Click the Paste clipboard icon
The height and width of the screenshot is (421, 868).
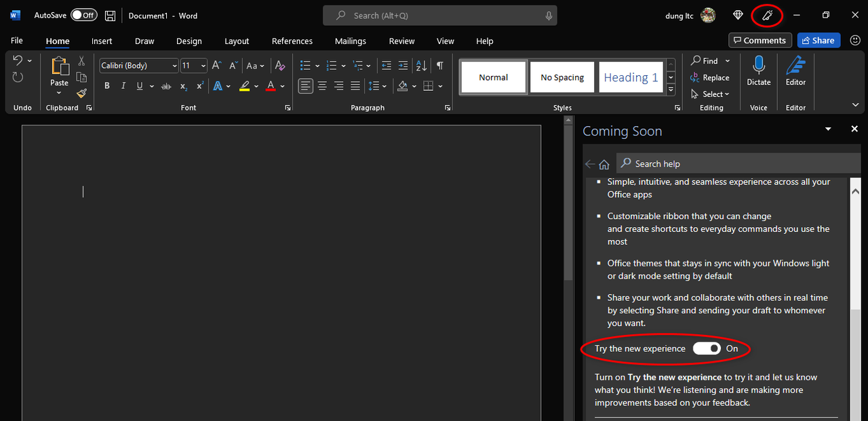[60, 67]
